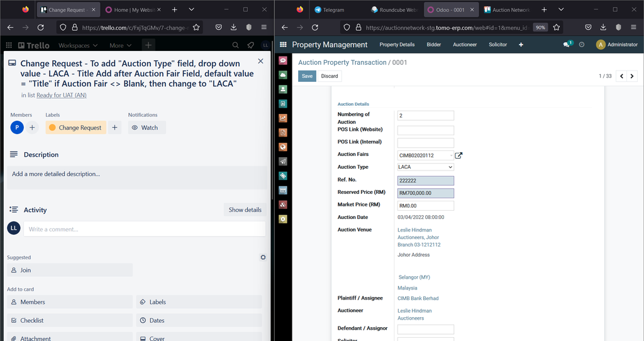Open the globe website app in sidebar

283,147
